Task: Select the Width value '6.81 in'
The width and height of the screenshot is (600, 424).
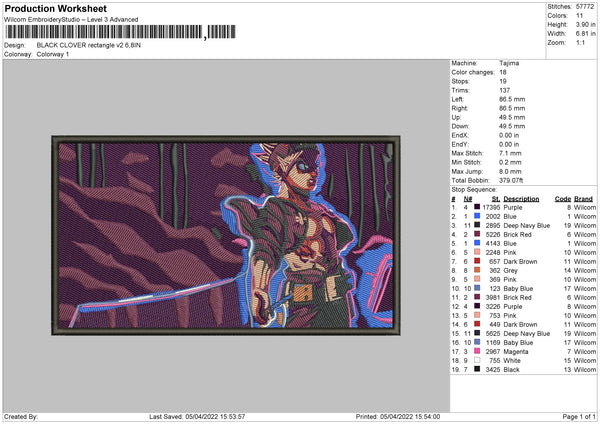Action: pyautogui.click(x=585, y=34)
